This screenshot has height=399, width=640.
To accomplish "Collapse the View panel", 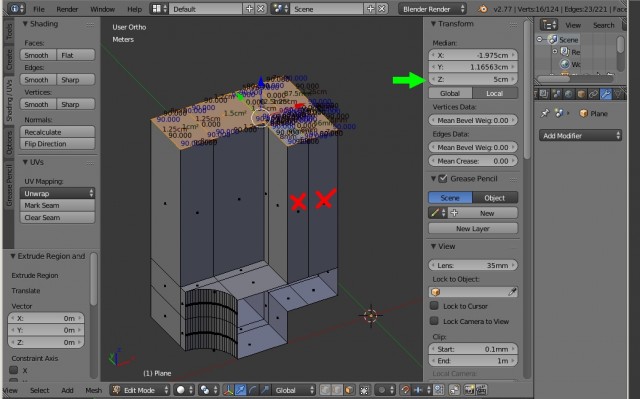I will point(433,246).
